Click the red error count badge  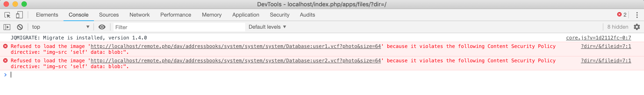[x=621, y=15]
